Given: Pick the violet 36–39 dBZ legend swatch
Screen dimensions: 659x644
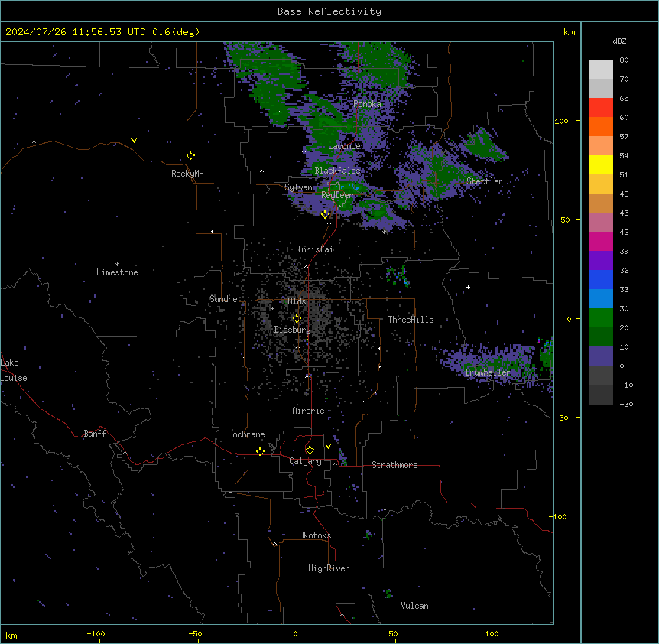Looking at the screenshot, I should [x=601, y=261].
